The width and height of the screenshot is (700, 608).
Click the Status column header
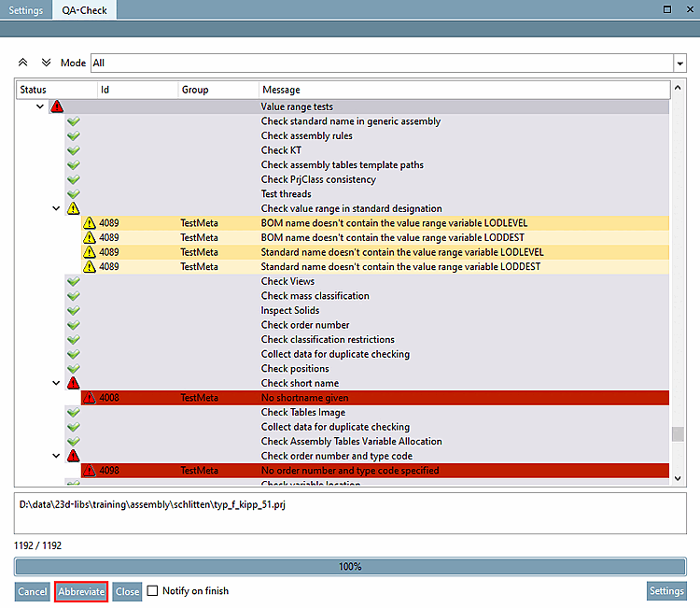click(57, 90)
